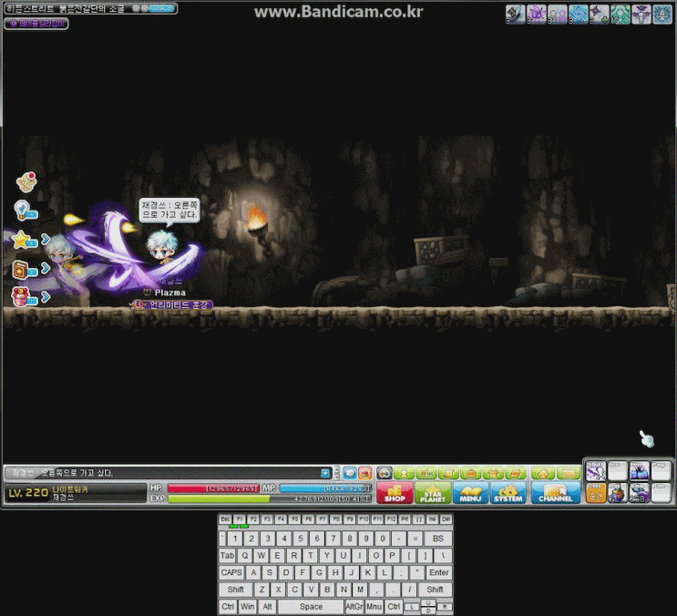677x616 pixels.
Task: Click the map name pill at top left
Action: coord(90,8)
